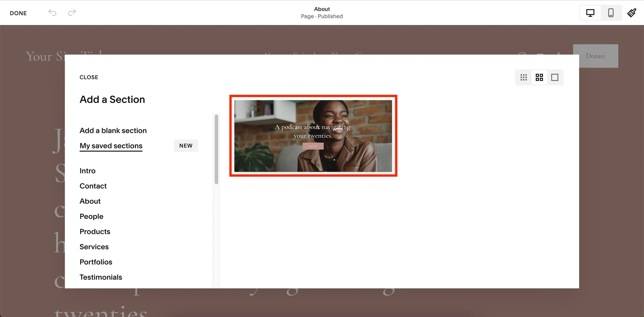Click the undo arrow icon

pos(52,13)
